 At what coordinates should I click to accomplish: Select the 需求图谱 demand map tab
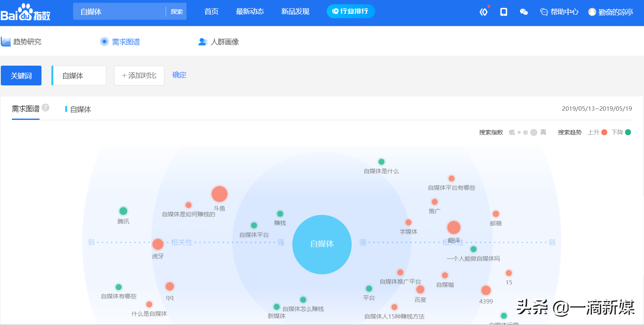[121, 42]
